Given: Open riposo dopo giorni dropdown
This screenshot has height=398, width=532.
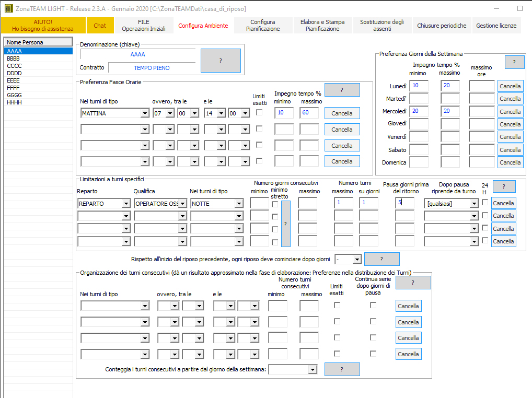Looking at the screenshot, I should pyautogui.click(x=356, y=260).
